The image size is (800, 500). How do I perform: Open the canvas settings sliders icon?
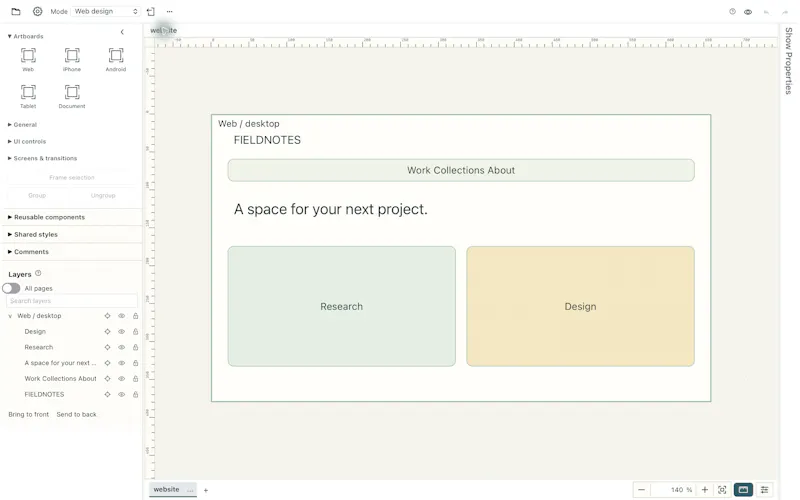coord(764,490)
